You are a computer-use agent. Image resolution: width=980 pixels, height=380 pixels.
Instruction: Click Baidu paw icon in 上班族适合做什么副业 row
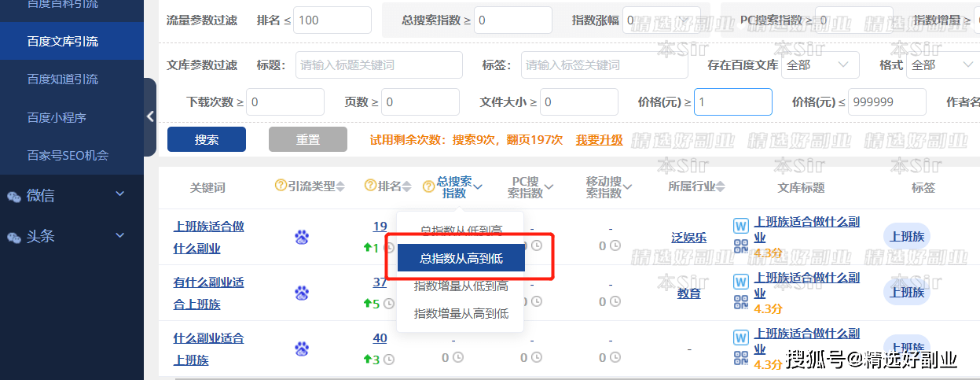(x=302, y=237)
